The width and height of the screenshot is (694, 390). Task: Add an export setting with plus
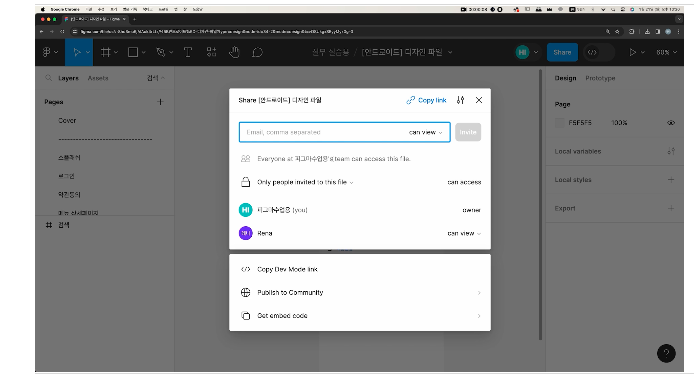(x=671, y=208)
